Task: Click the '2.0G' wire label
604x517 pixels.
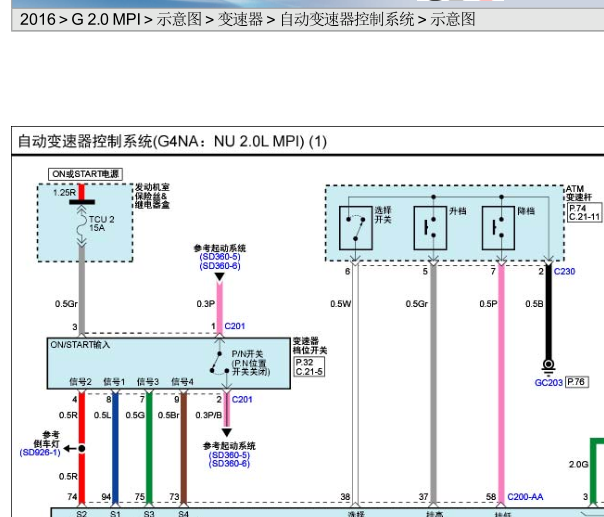Action: pos(579,465)
